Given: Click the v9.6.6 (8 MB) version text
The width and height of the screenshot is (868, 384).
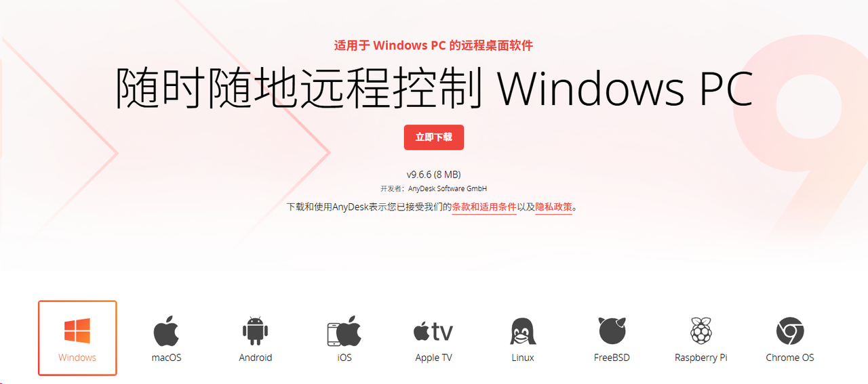Looking at the screenshot, I should [434, 175].
